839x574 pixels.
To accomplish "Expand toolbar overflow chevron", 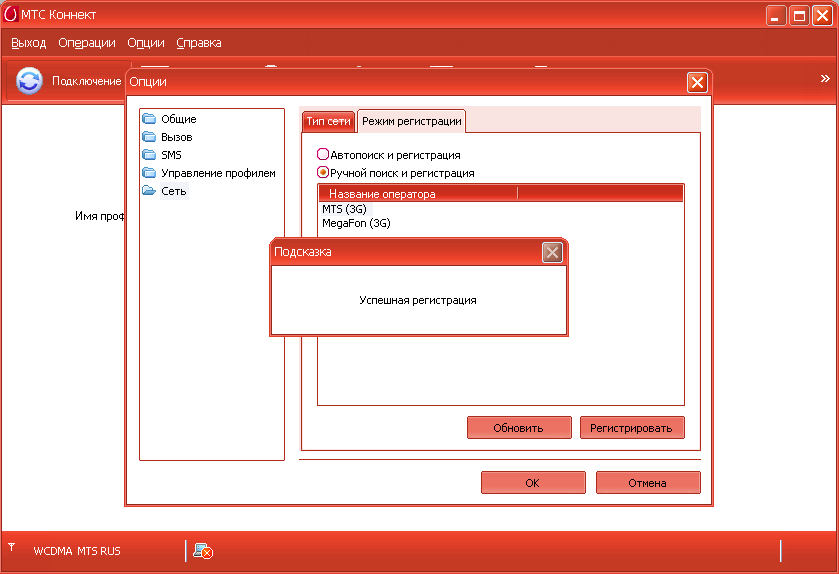I will pyautogui.click(x=825, y=79).
